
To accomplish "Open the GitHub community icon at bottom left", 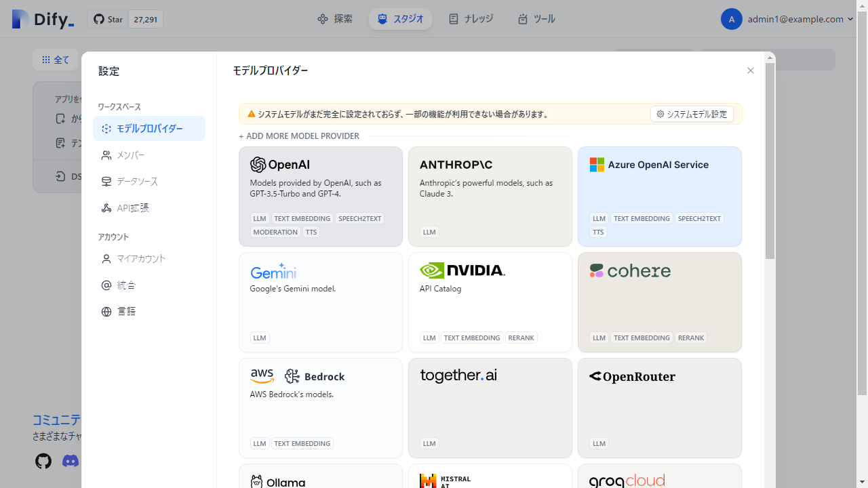I will click(43, 462).
